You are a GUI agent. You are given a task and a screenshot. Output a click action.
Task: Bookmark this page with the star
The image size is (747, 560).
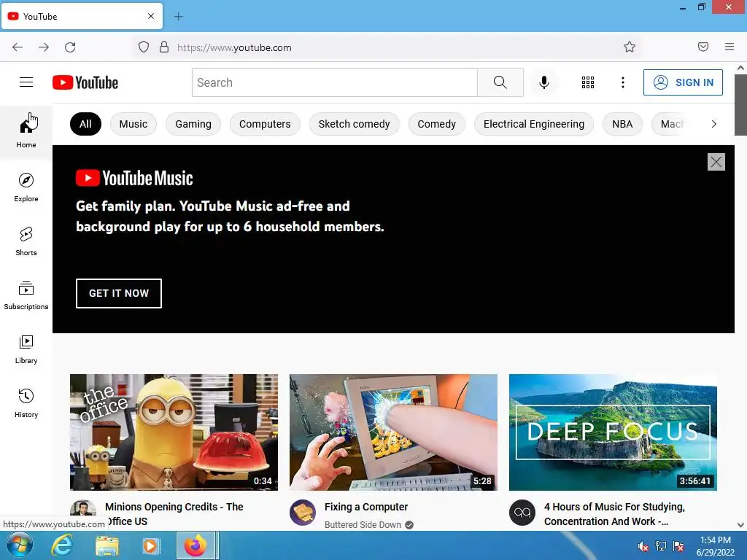[630, 47]
